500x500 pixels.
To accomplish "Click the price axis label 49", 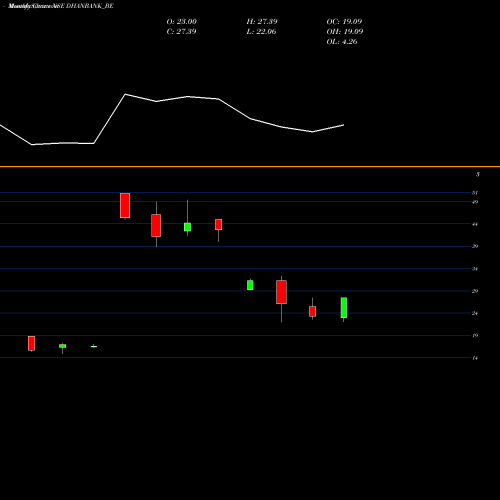I will [x=475, y=202].
